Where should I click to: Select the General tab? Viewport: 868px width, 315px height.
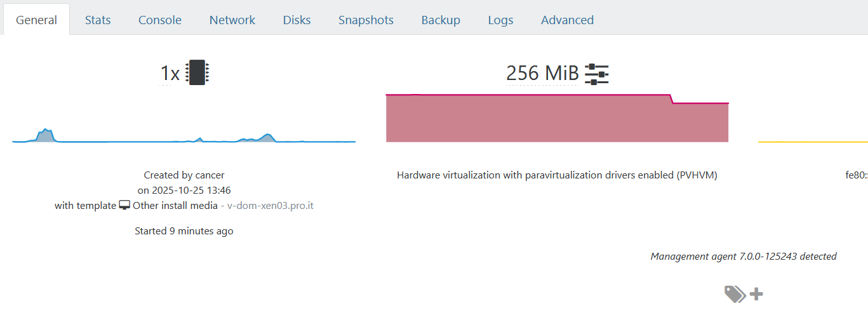[37, 20]
